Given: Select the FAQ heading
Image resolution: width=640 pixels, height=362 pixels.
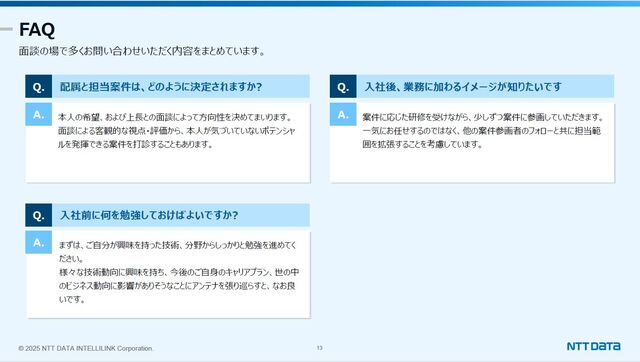Looking at the screenshot, I should [37, 30].
